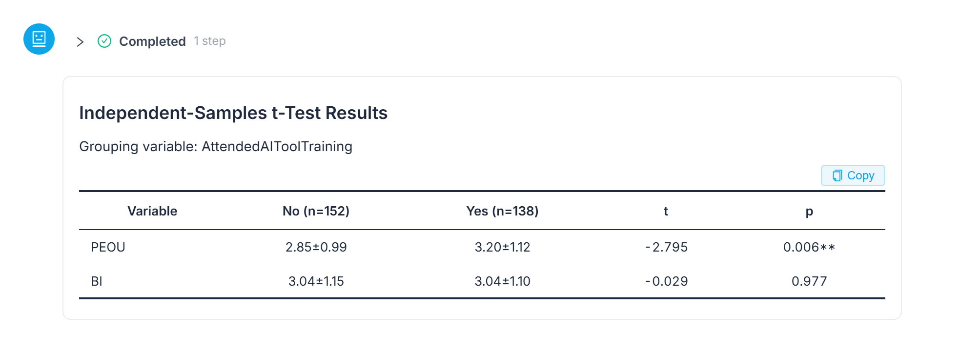The image size is (980, 351).
Task: Click the PEOU p-value 0.006**
Action: (809, 247)
